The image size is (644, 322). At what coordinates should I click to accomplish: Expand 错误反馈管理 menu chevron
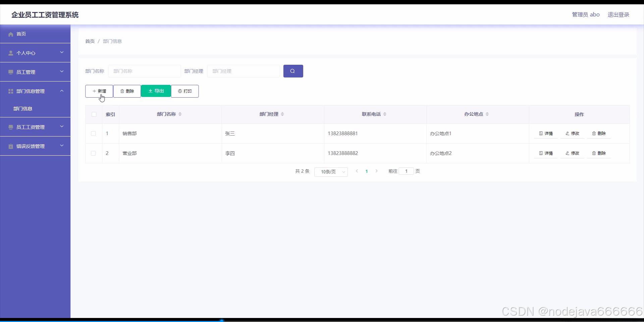62,146
